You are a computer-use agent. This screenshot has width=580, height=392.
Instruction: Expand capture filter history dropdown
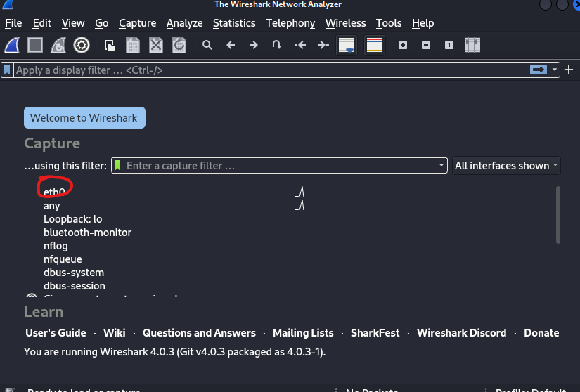pyautogui.click(x=442, y=165)
